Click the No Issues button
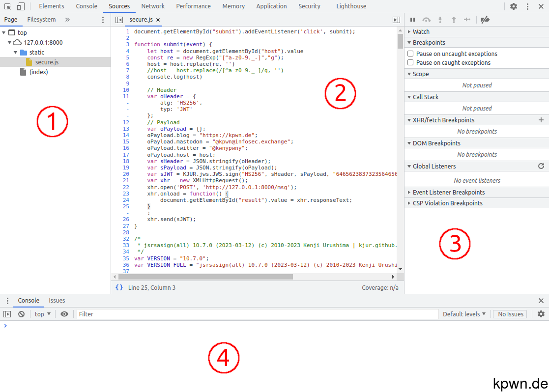Screen dimensions: 549x392 click(x=510, y=314)
